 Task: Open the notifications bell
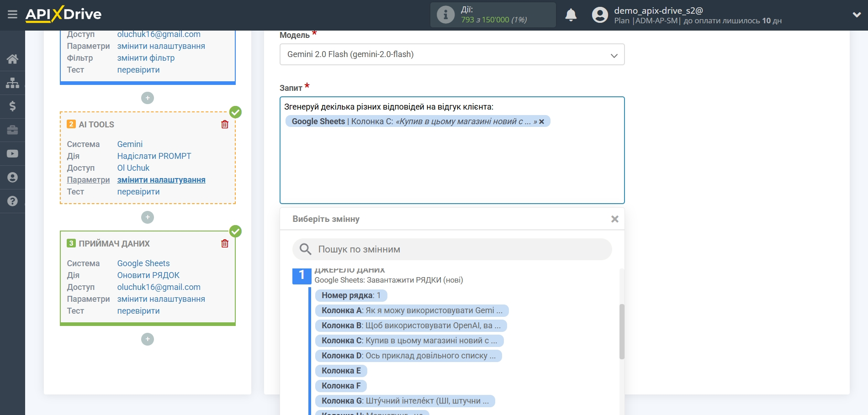click(571, 15)
